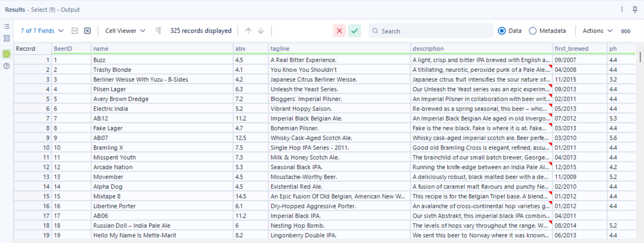The width and height of the screenshot is (644, 243).
Task: Click the messages list icon in left sidebar
Action: click(x=6, y=26)
